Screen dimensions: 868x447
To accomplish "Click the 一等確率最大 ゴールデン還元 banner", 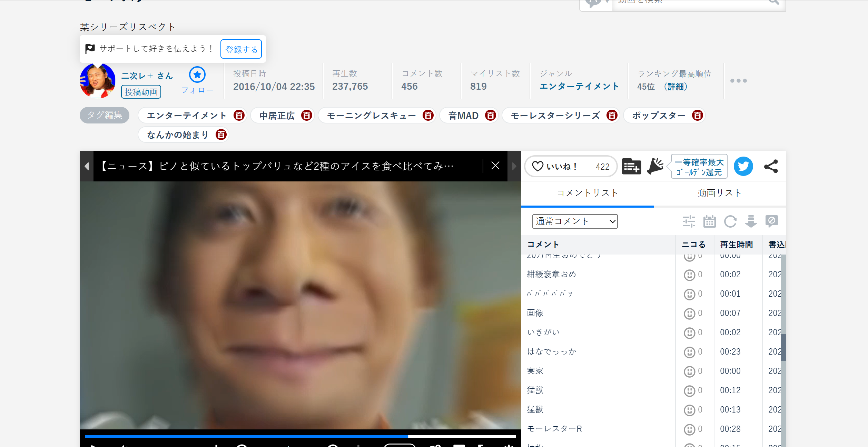I will point(699,166).
